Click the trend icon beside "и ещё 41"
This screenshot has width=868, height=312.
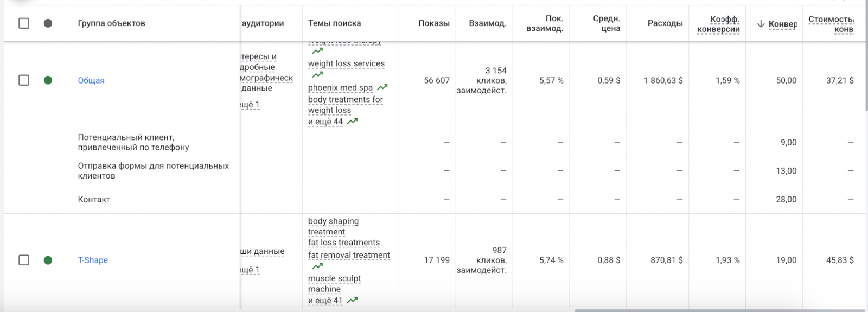353,300
